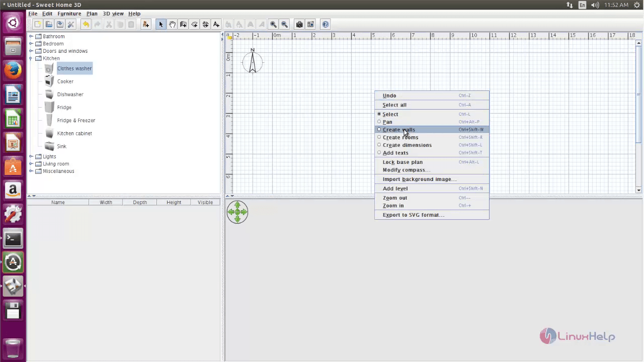Click the Zoom in magnifier toolbar icon

[273, 24]
